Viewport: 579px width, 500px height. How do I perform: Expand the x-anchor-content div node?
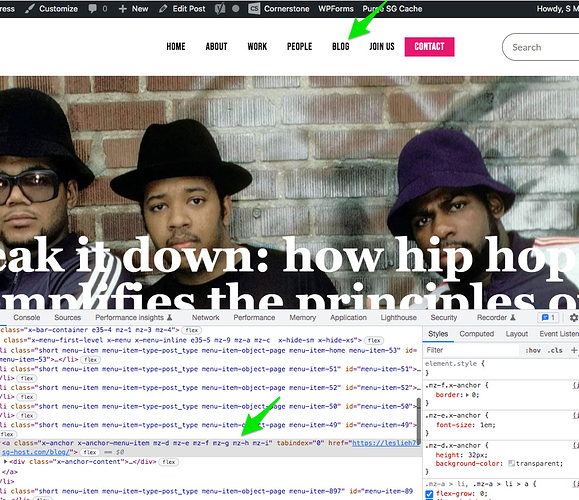click(x=5, y=462)
